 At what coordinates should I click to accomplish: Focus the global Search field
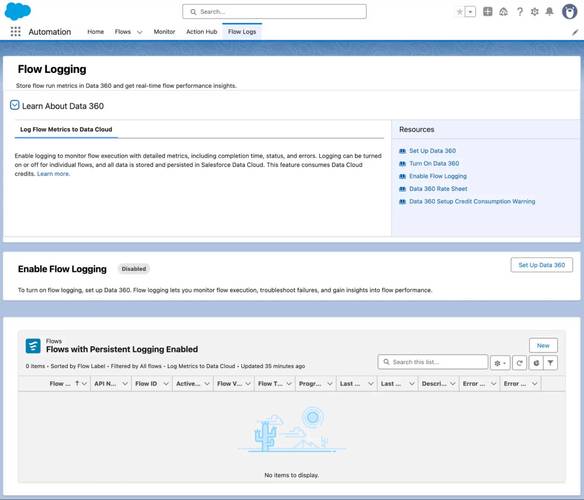[274, 12]
